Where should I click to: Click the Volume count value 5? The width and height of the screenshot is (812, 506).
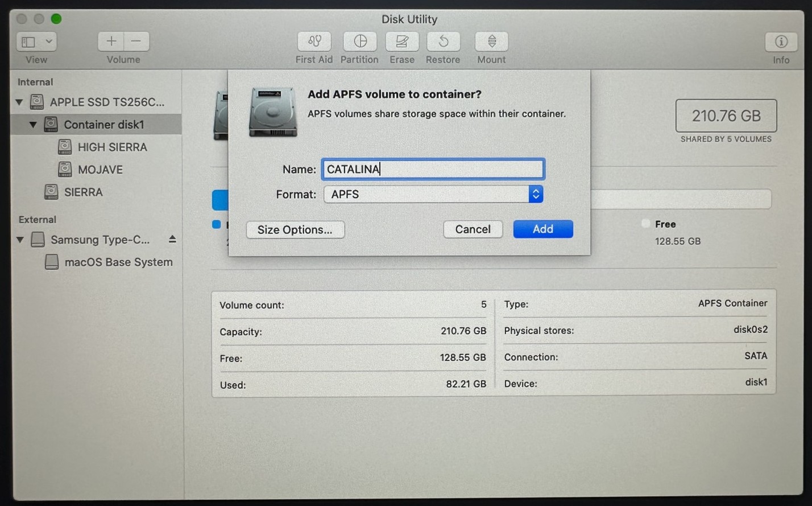tap(484, 305)
